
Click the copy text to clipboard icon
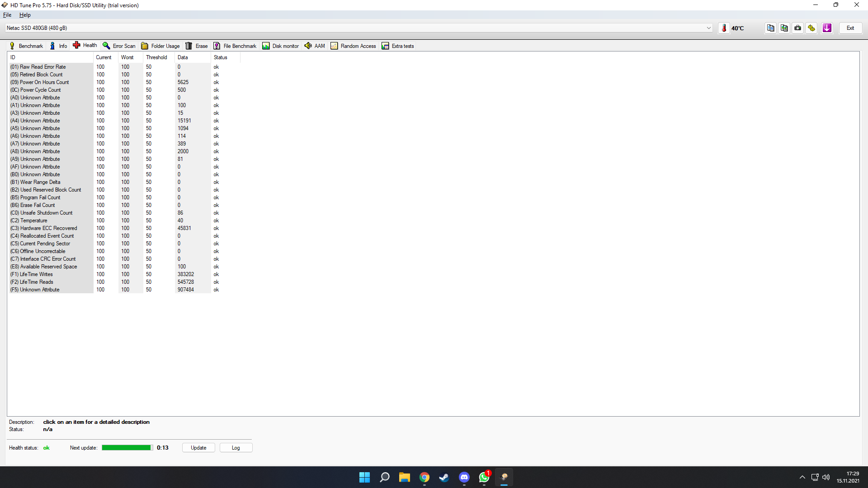coord(770,28)
